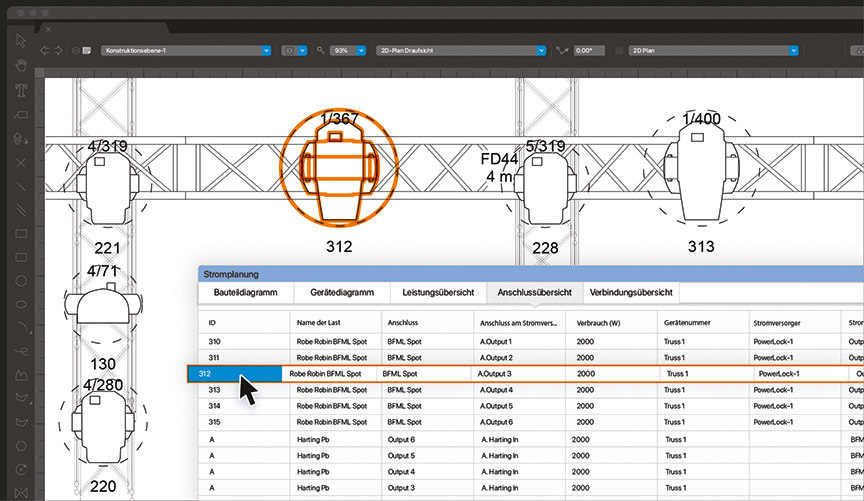Select the Regular Polygon hexagon tool
Screen dimensions: 864x501
pos(21,446)
